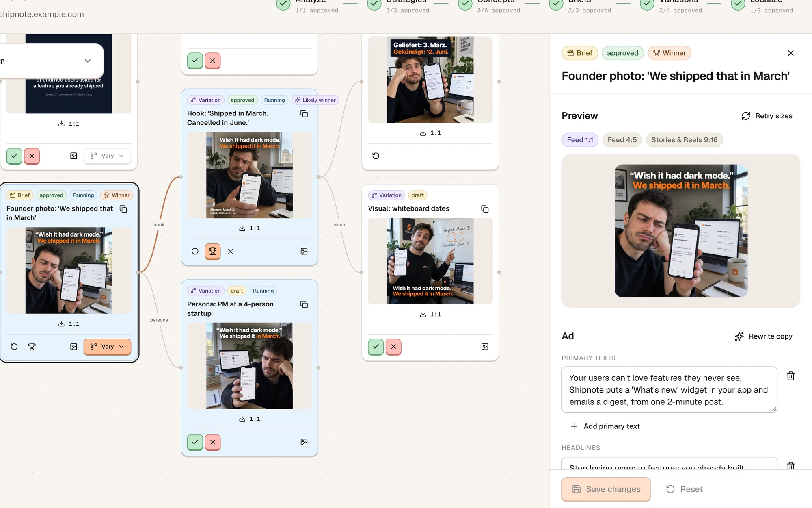Click Retry sizes
This screenshot has width=812, height=508.
tap(767, 116)
